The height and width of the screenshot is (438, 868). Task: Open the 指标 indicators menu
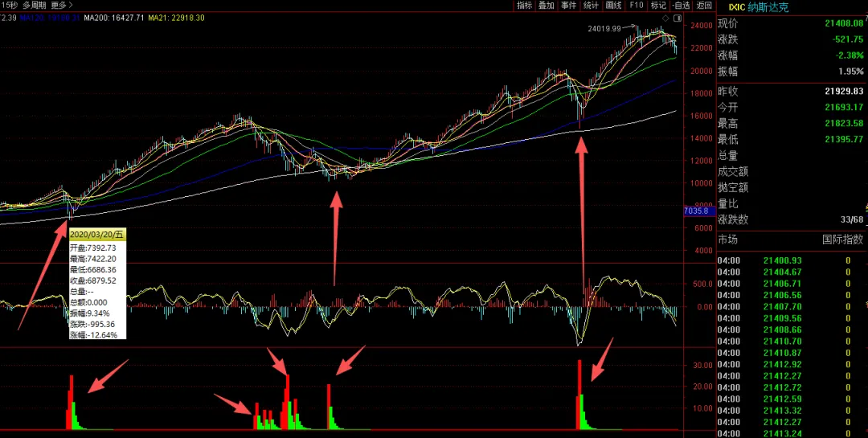(524, 6)
